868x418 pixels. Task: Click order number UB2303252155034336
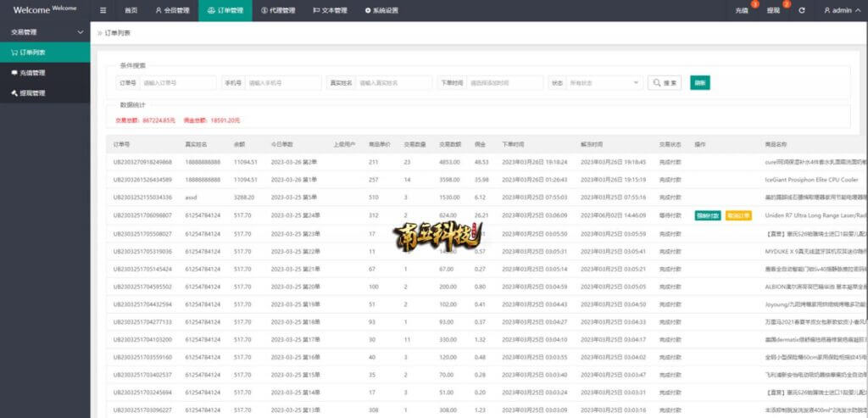pyautogui.click(x=142, y=198)
